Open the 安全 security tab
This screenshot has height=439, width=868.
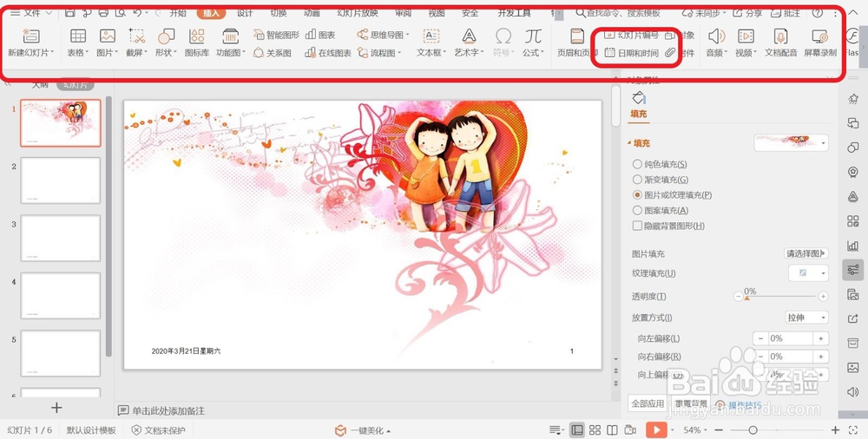pyautogui.click(x=470, y=13)
